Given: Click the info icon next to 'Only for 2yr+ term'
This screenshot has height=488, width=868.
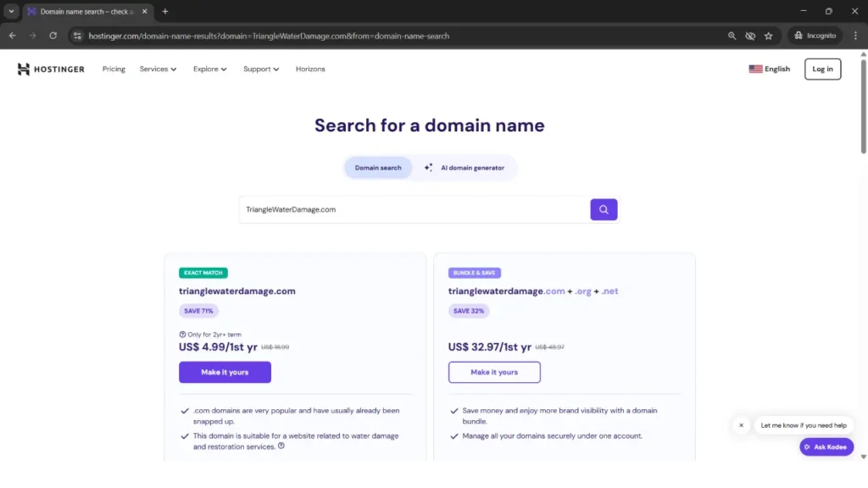Looking at the screenshot, I should [182, 335].
